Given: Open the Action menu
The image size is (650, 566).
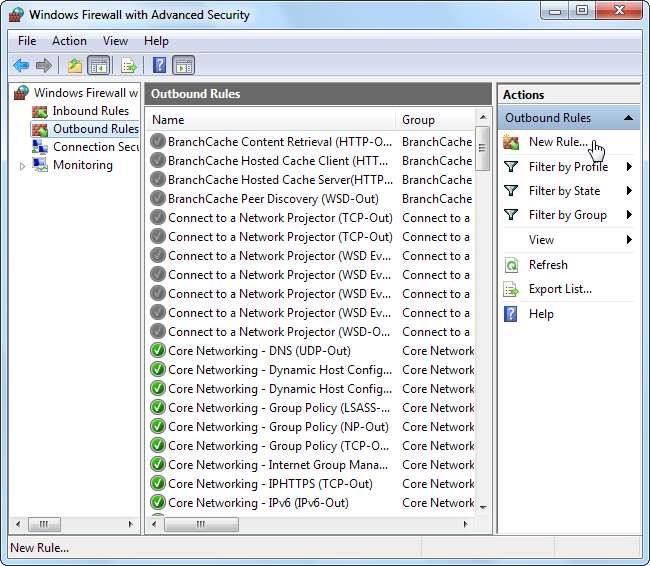Looking at the screenshot, I should [69, 41].
